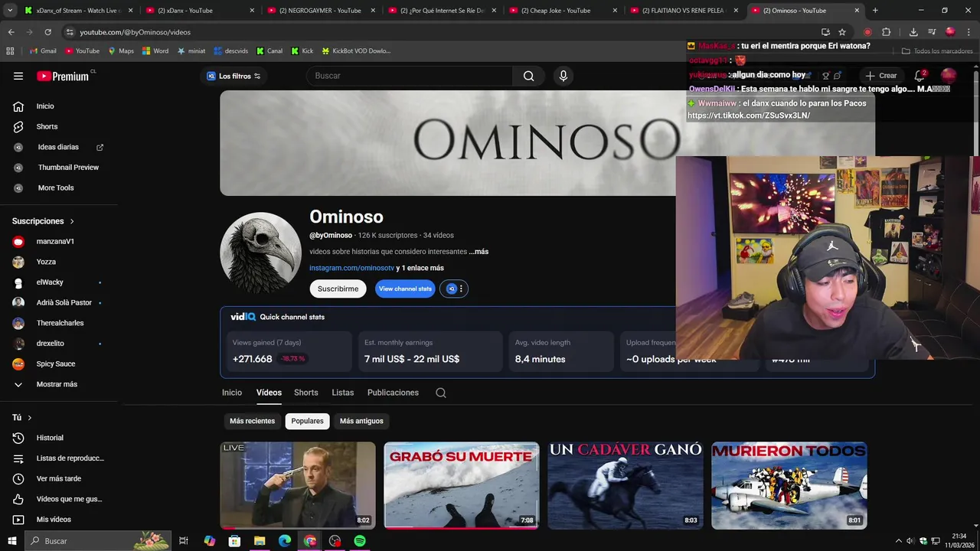
Task: Select the Populares filter chip
Action: pyautogui.click(x=307, y=421)
